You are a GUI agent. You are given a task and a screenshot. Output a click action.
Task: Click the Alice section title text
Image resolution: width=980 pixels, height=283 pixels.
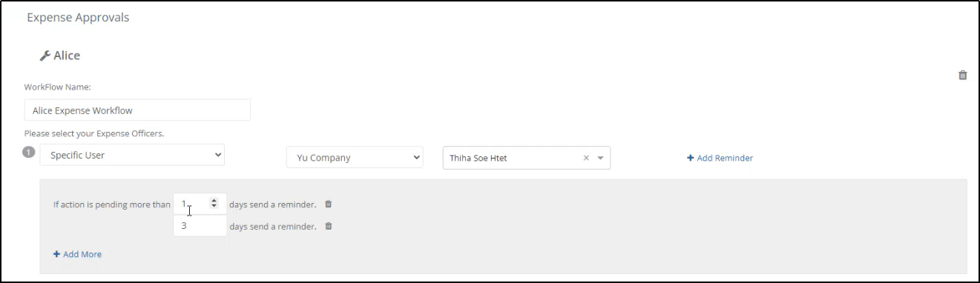(67, 56)
